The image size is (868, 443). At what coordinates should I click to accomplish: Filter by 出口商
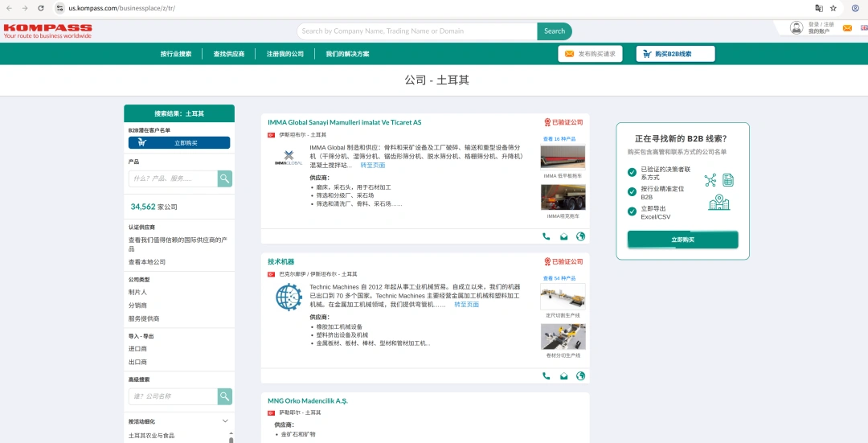138,362
